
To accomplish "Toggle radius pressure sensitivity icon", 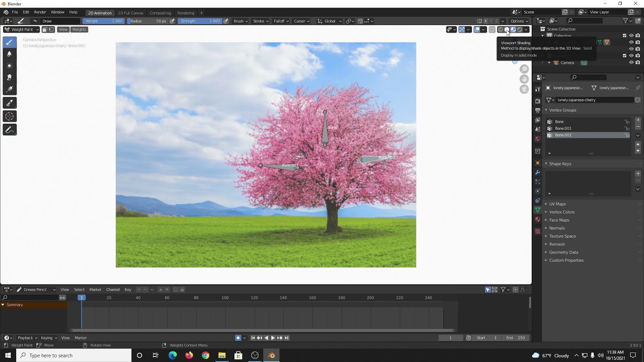I will click(172, 21).
